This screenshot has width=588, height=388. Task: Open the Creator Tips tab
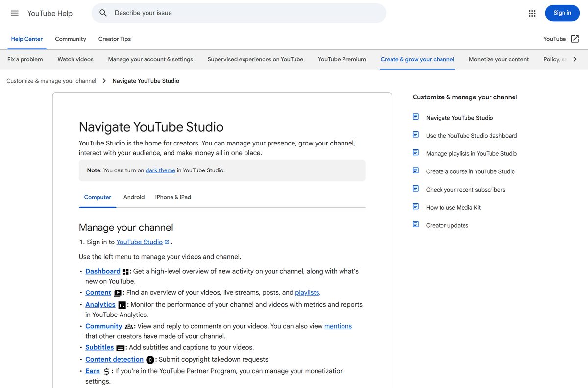pos(115,39)
